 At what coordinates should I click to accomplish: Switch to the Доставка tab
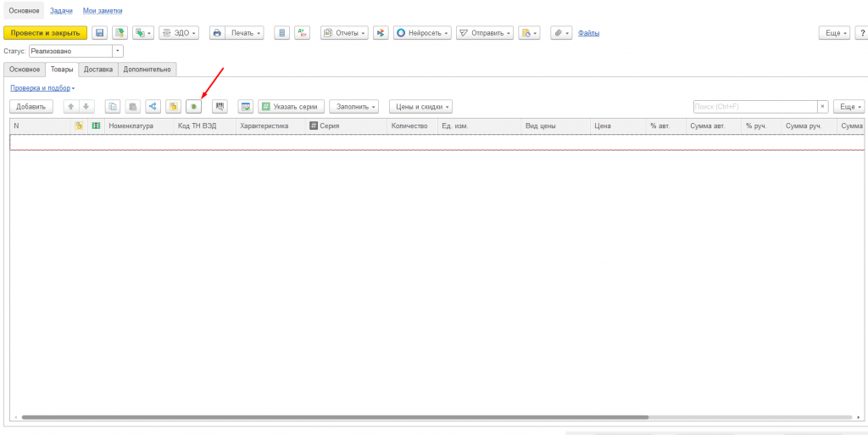tap(98, 70)
